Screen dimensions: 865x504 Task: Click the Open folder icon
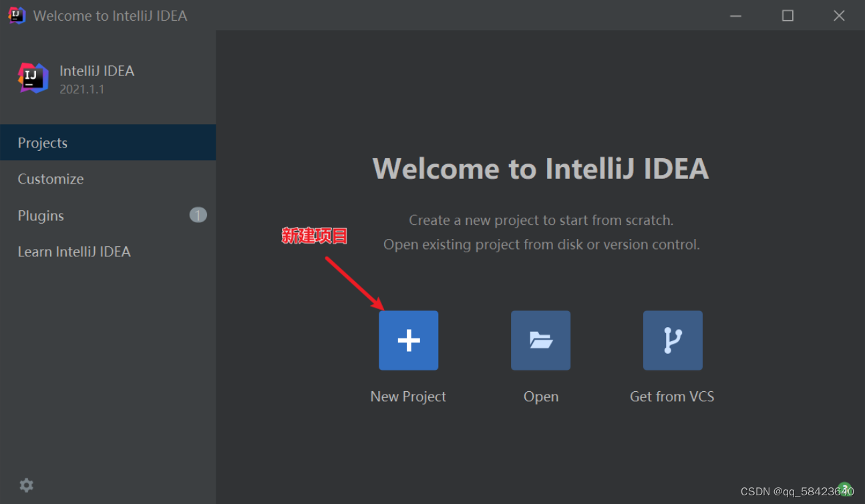point(540,340)
